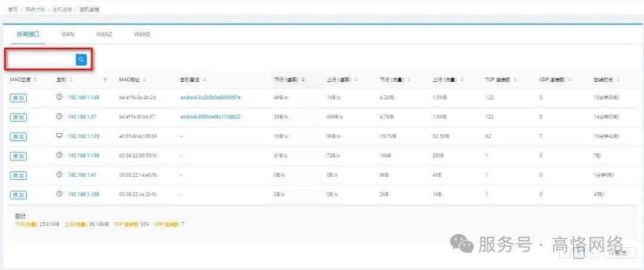The height and width of the screenshot is (270, 644).
Task: Open host link 192.168.1.196
Action: [83, 155]
